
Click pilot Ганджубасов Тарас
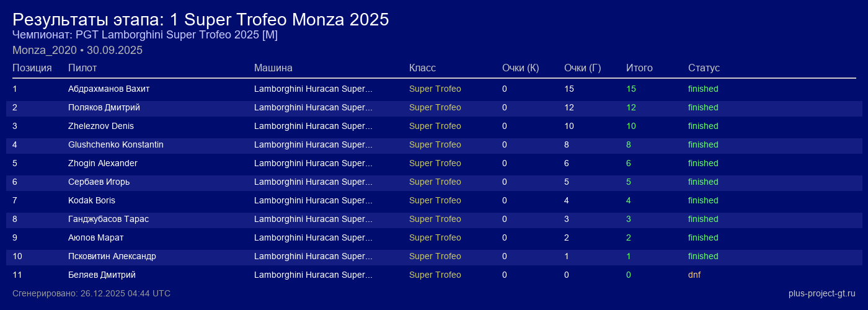pyautogui.click(x=108, y=219)
